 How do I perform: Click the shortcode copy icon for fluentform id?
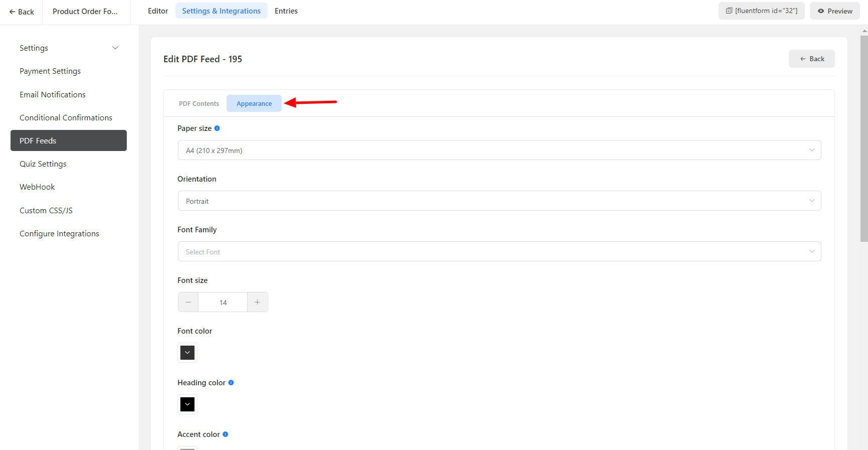click(x=729, y=11)
